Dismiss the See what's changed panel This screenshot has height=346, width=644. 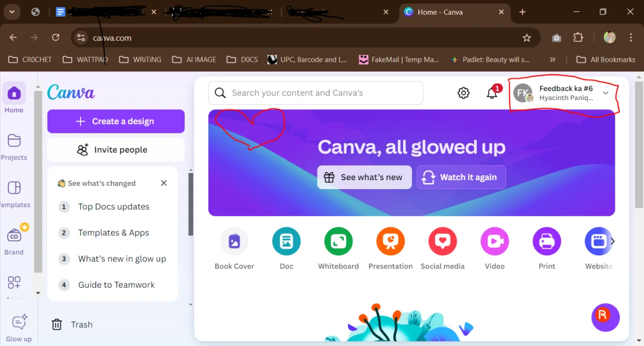coord(164,183)
